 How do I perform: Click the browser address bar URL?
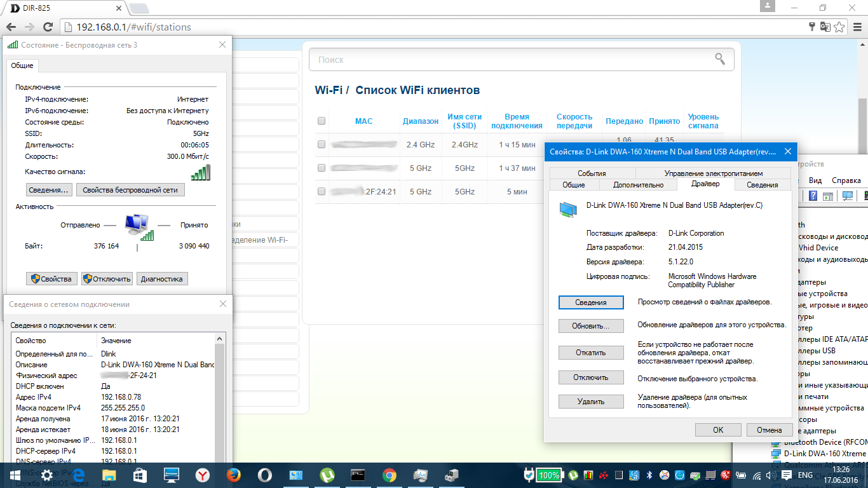[133, 27]
